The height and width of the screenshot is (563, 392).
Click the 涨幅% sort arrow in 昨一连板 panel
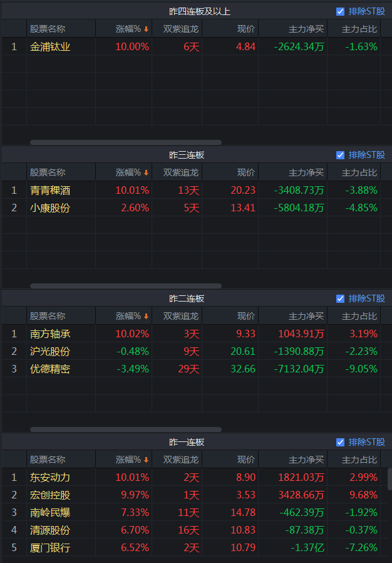pyautogui.click(x=147, y=460)
